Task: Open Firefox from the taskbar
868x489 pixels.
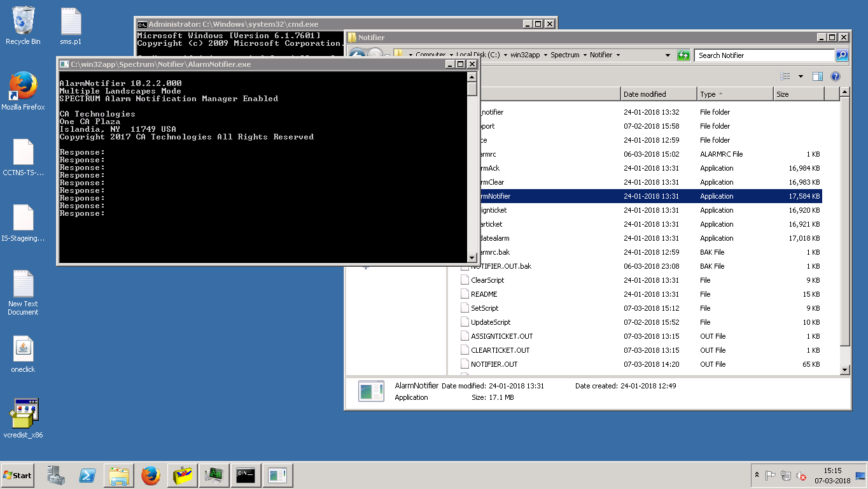Action: pos(151,475)
